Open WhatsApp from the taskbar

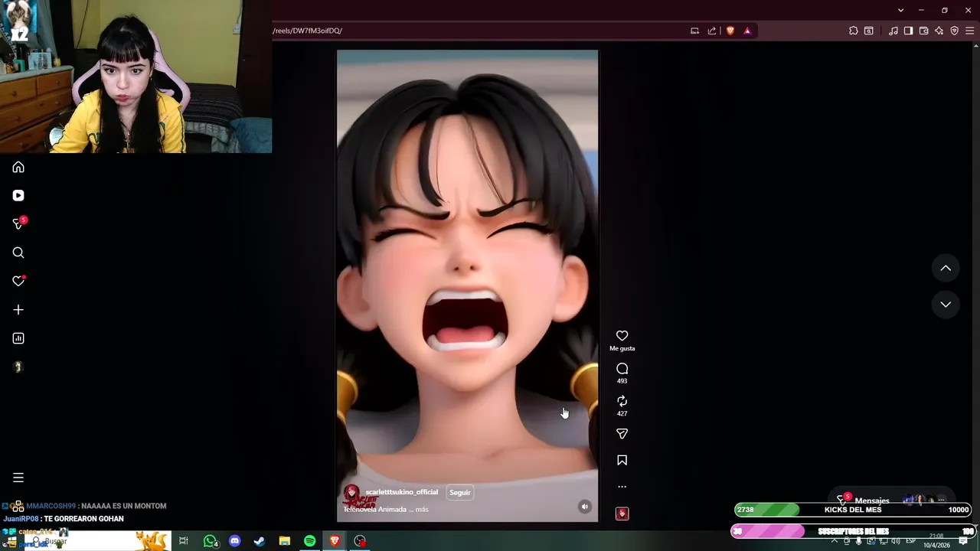pyautogui.click(x=210, y=541)
